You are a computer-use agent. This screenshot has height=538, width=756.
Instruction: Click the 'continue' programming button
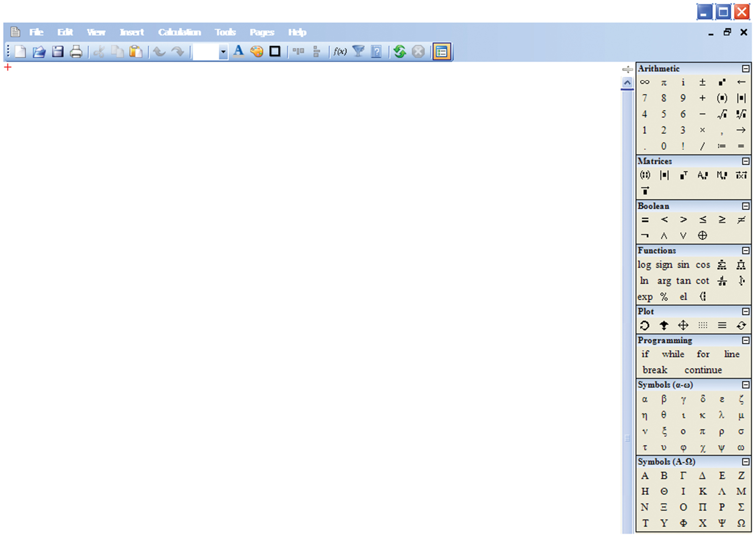point(703,370)
